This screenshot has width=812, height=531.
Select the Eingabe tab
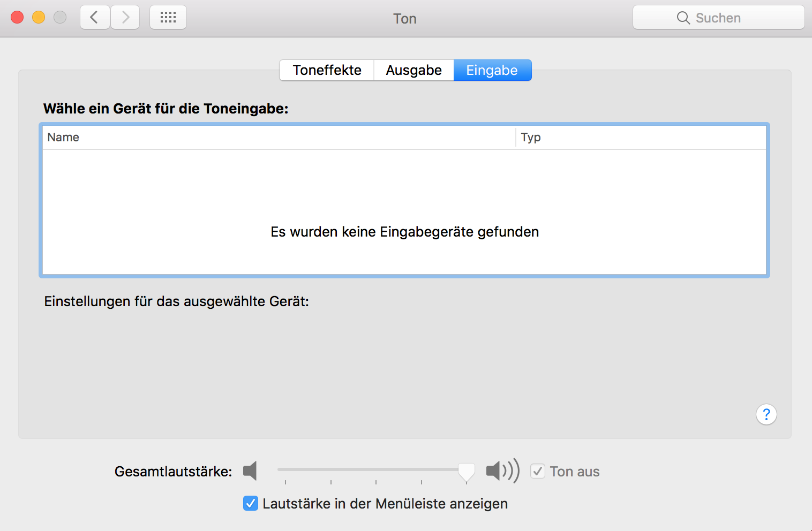point(492,70)
